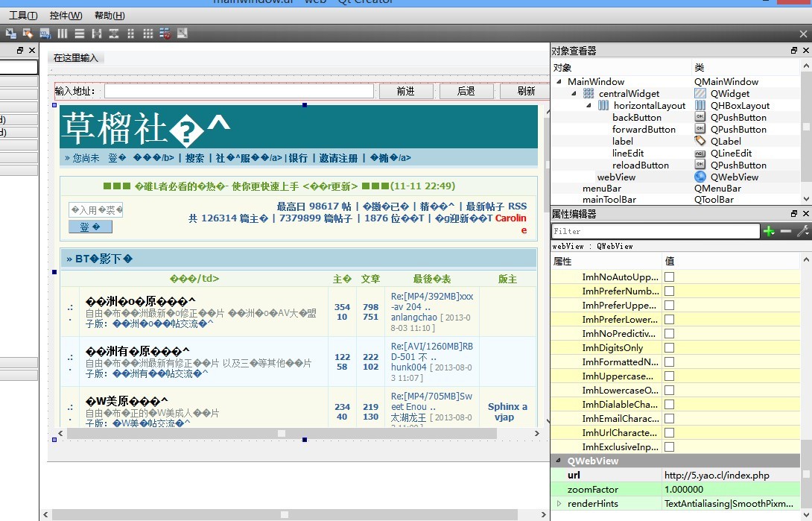812x521 pixels.
Task: Float the 对象查看器 panel
Action: (794, 50)
